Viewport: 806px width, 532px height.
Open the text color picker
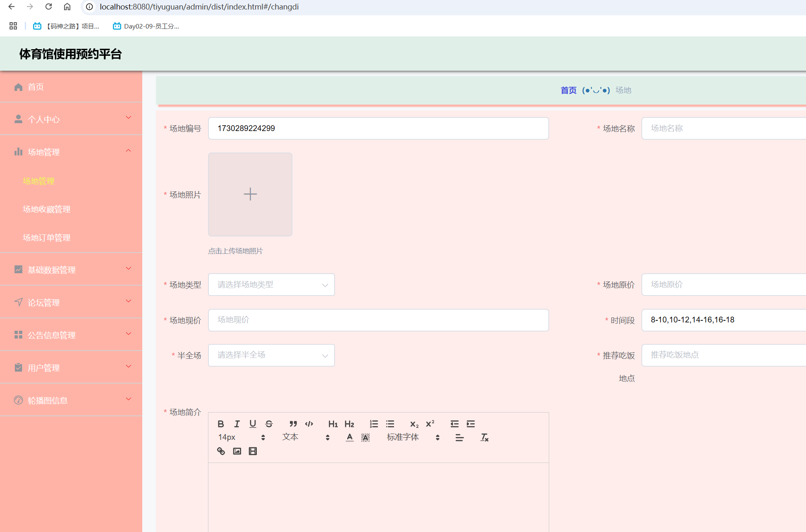[349, 437]
